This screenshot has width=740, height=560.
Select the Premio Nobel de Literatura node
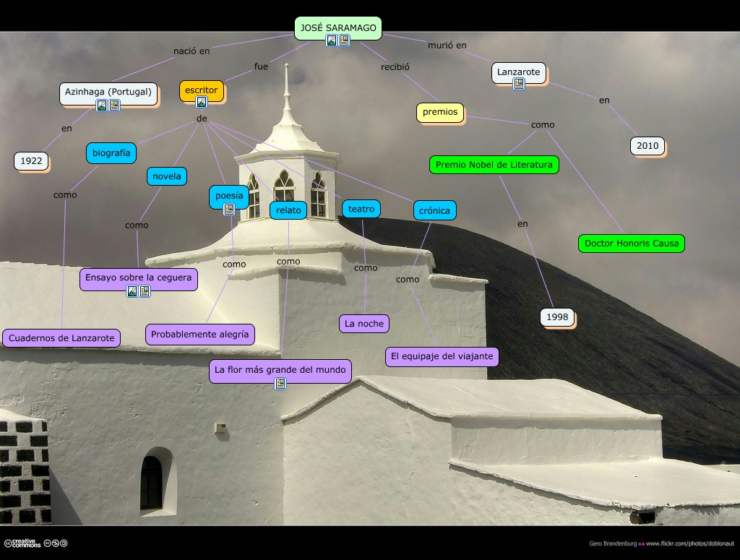click(x=494, y=165)
